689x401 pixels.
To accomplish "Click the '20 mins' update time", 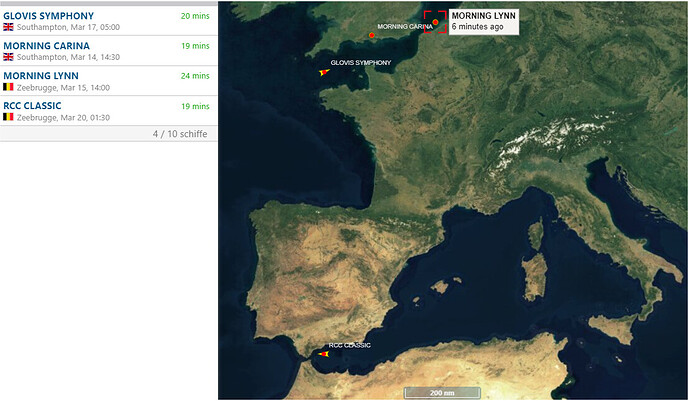I will 195,16.
